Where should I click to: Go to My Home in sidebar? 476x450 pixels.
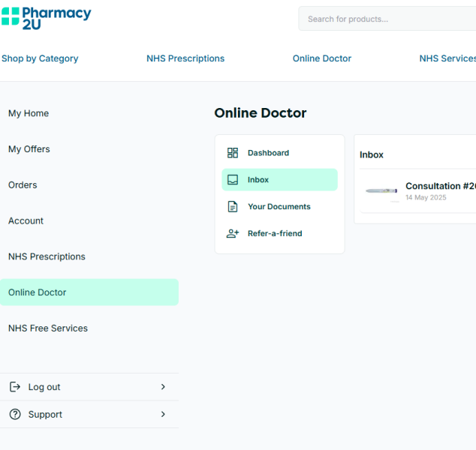[x=29, y=113]
